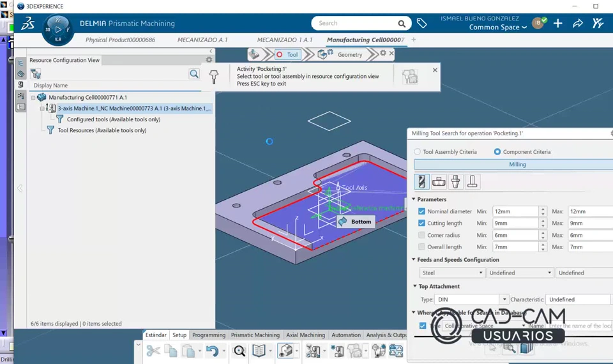This screenshot has width=613, height=364.
Task: Open the Setup toolbar tab
Action: [179, 335]
